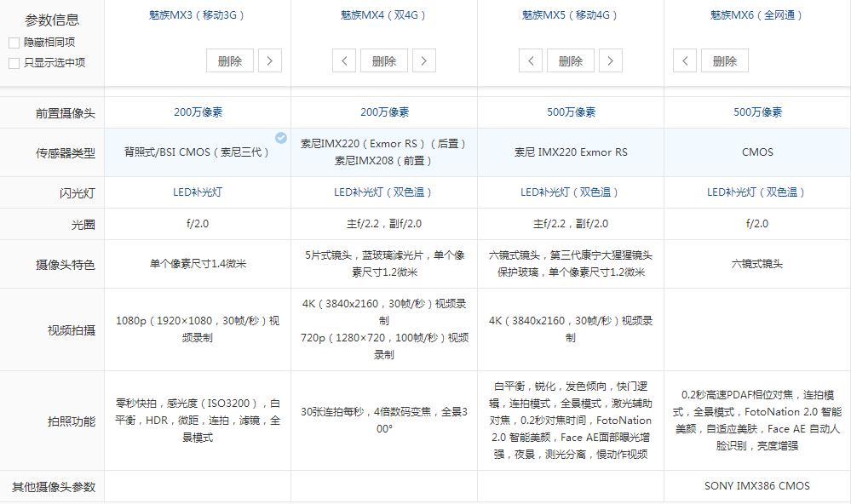
Task: Click 删除 in the 魅族MX6 column
Action: point(723,60)
